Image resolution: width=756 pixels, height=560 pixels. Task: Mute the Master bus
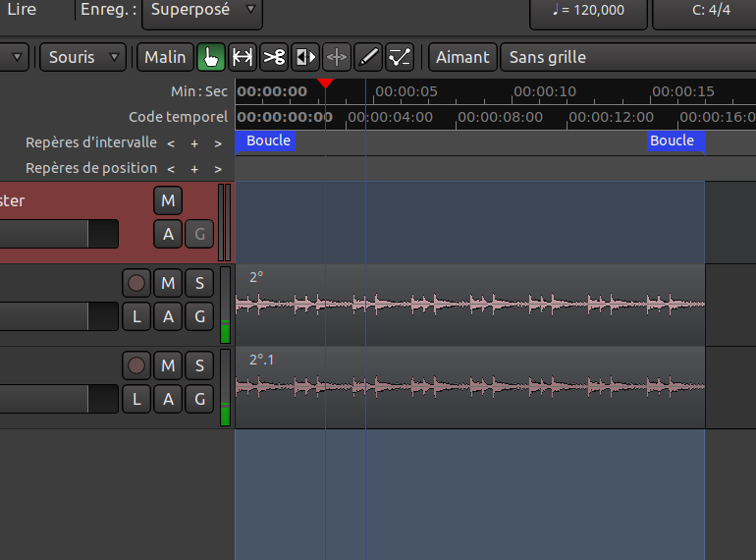(x=168, y=201)
